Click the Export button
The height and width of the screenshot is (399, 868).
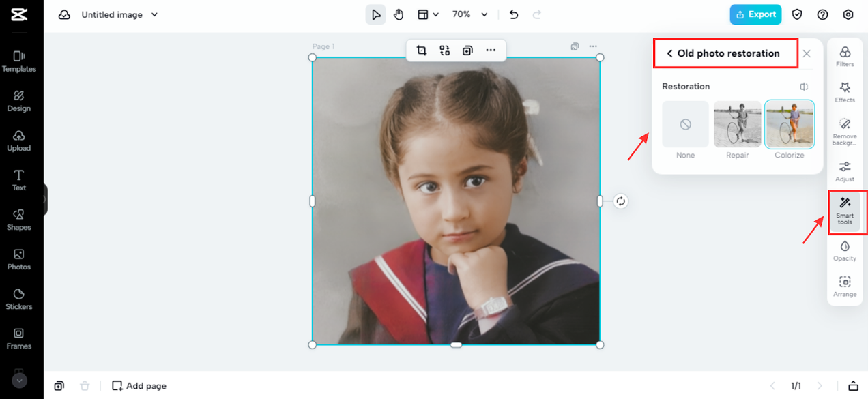click(x=755, y=14)
